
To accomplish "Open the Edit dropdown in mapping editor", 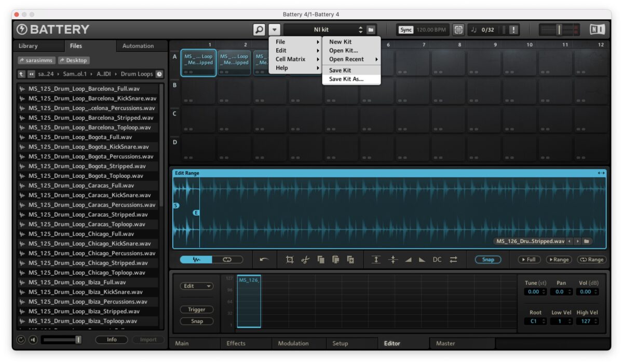I will click(197, 286).
